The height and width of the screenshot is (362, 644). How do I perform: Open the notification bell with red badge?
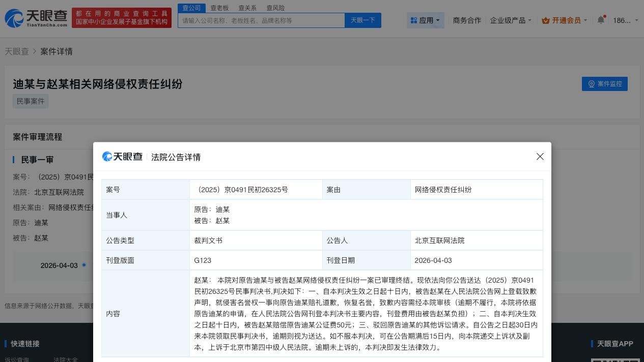tap(601, 19)
